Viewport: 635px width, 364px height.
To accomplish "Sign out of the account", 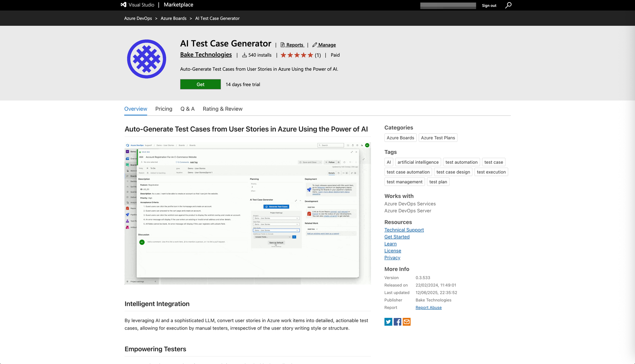I will (489, 5).
